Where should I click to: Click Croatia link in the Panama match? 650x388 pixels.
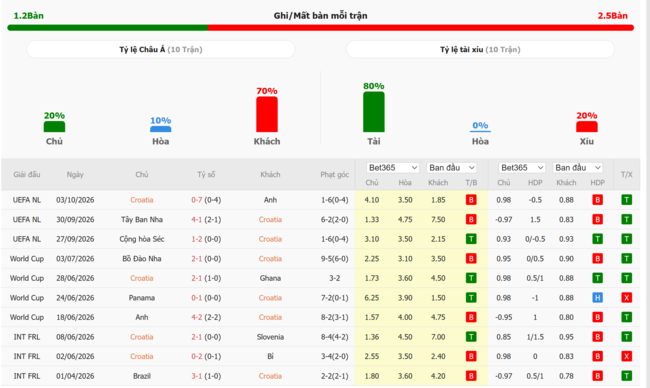tap(270, 298)
